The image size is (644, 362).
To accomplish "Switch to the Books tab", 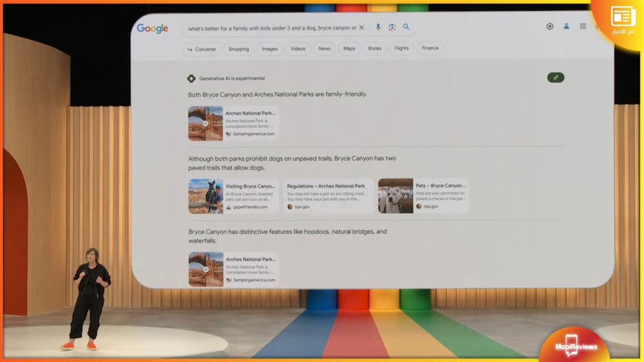I will tap(375, 48).
